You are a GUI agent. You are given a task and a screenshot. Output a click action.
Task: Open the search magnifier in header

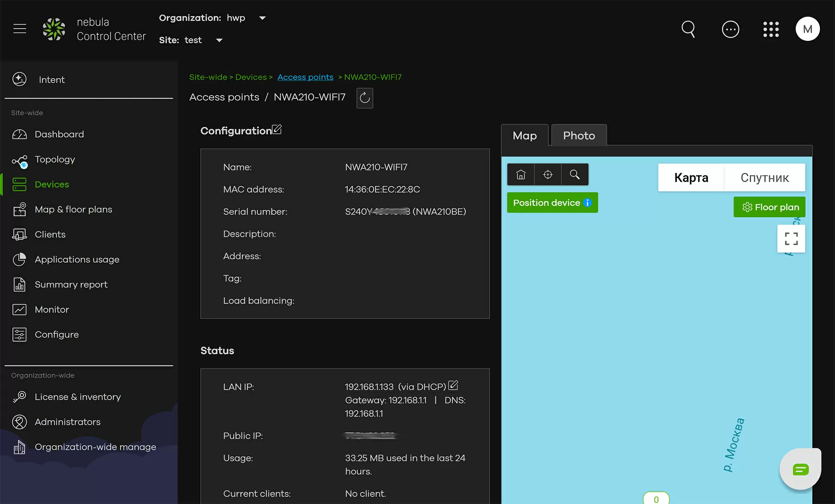tap(688, 29)
